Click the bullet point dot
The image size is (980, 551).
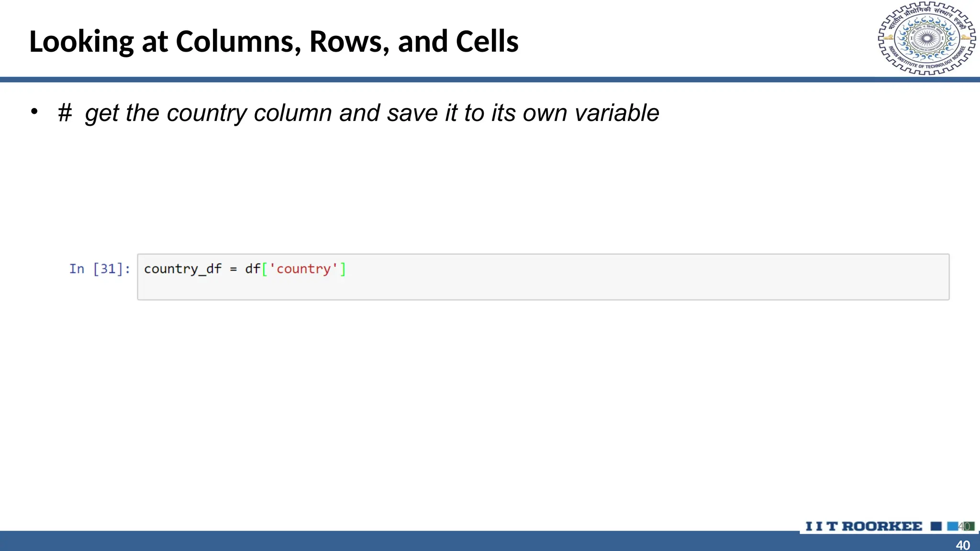[x=34, y=111]
